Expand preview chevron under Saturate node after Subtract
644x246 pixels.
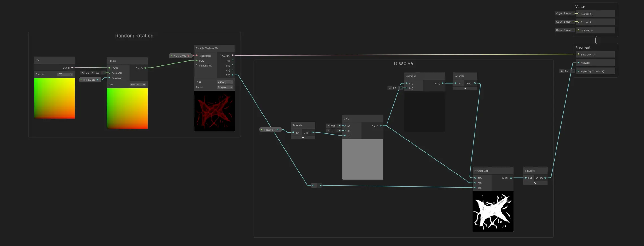click(465, 88)
